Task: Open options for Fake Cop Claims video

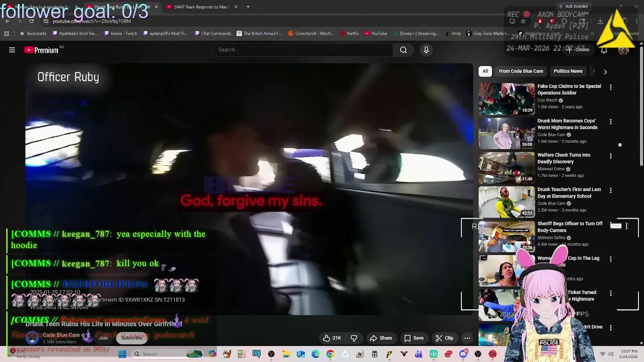Action: pyautogui.click(x=611, y=87)
